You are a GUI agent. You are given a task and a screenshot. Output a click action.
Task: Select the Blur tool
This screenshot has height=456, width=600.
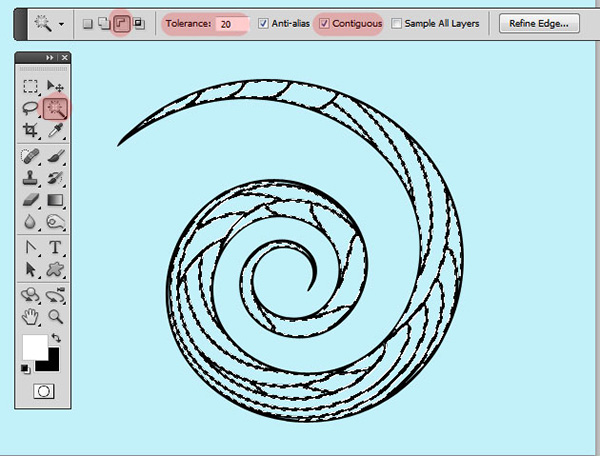tap(30, 222)
